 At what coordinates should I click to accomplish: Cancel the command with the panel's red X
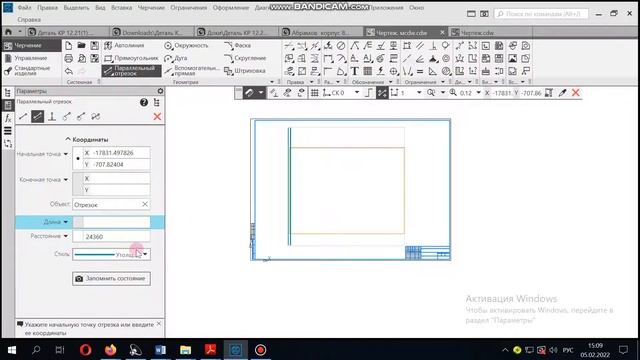click(157, 117)
